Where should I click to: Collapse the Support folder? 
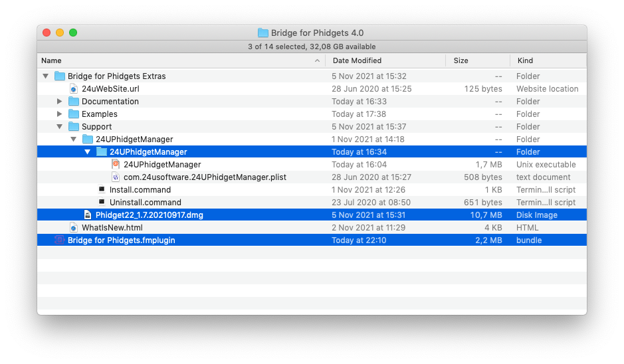coord(59,126)
